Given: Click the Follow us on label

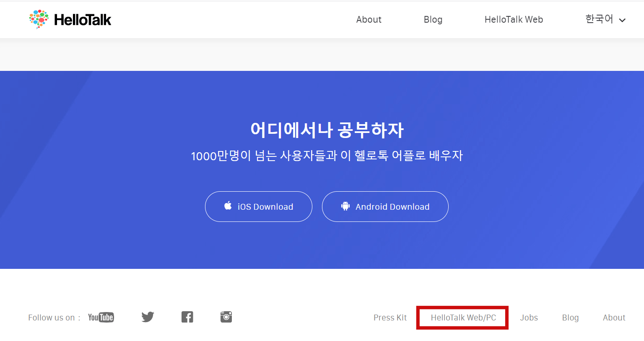Looking at the screenshot, I should coord(54,318).
